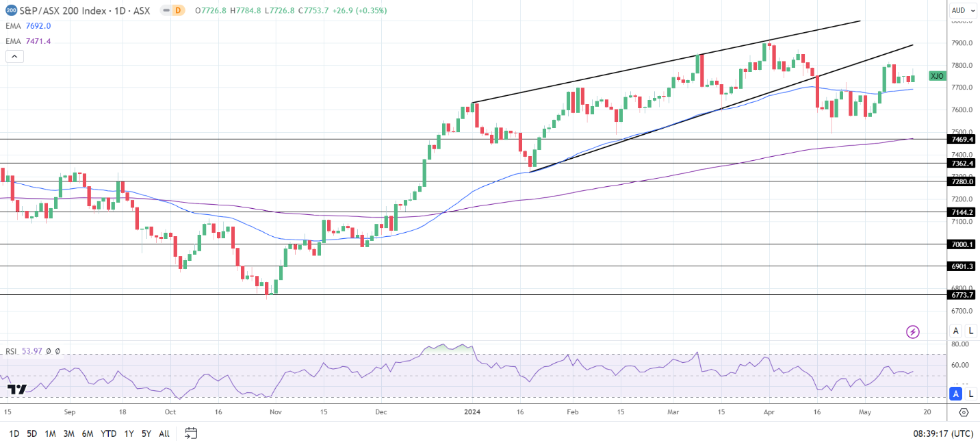Set the range to YTD
980x445 pixels.
click(x=108, y=433)
